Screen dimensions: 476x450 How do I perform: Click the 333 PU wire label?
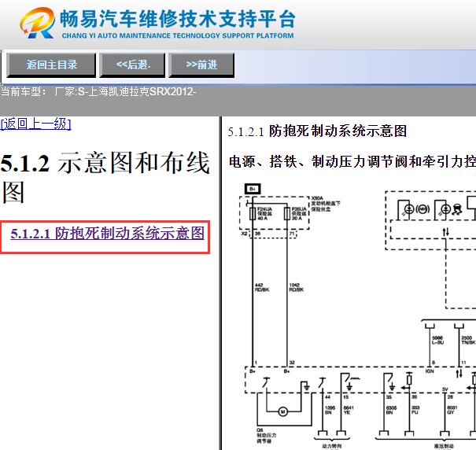415,410
